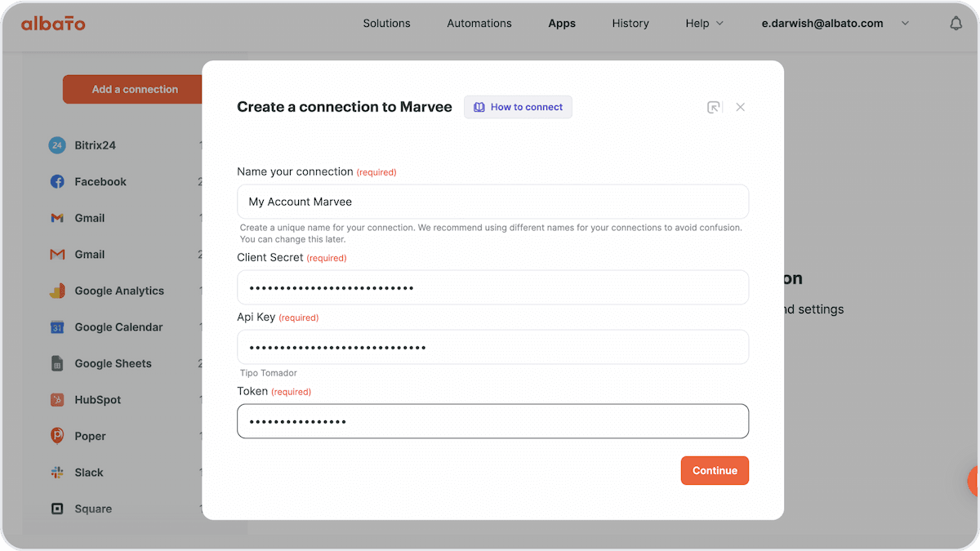Click the Google Sheets icon
The height and width of the screenshot is (551, 980).
(57, 363)
